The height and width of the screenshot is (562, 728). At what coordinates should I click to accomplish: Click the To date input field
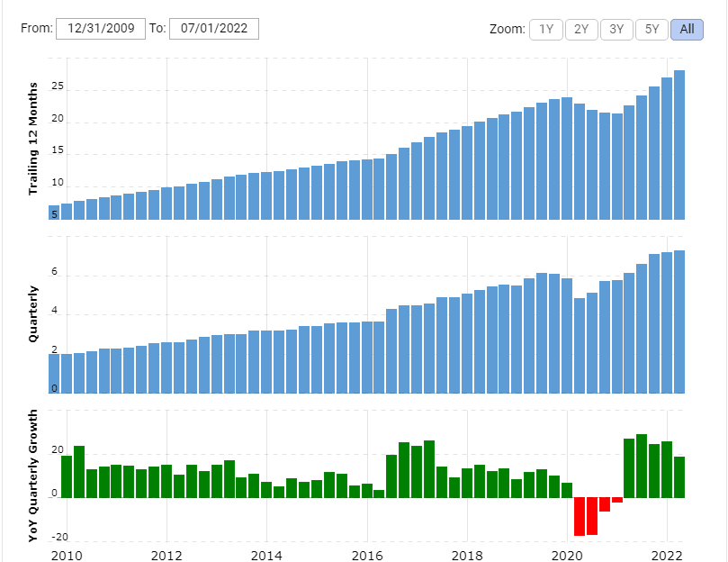pyautogui.click(x=214, y=28)
